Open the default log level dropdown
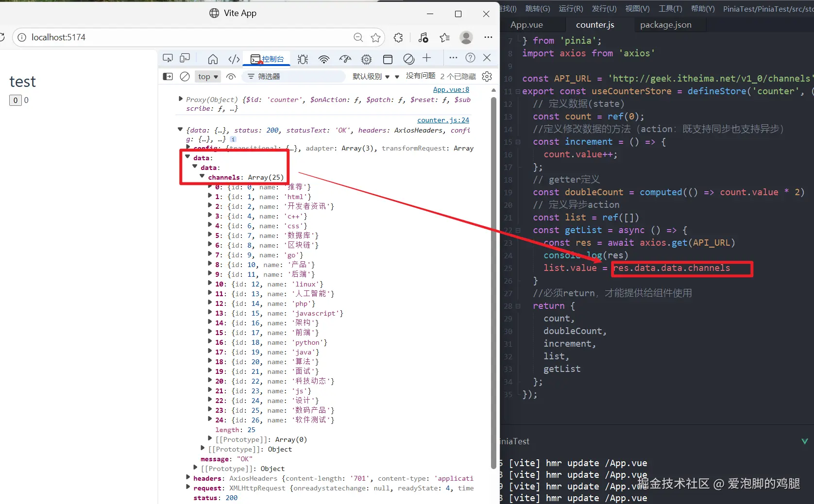This screenshot has height=504, width=814. [x=371, y=76]
